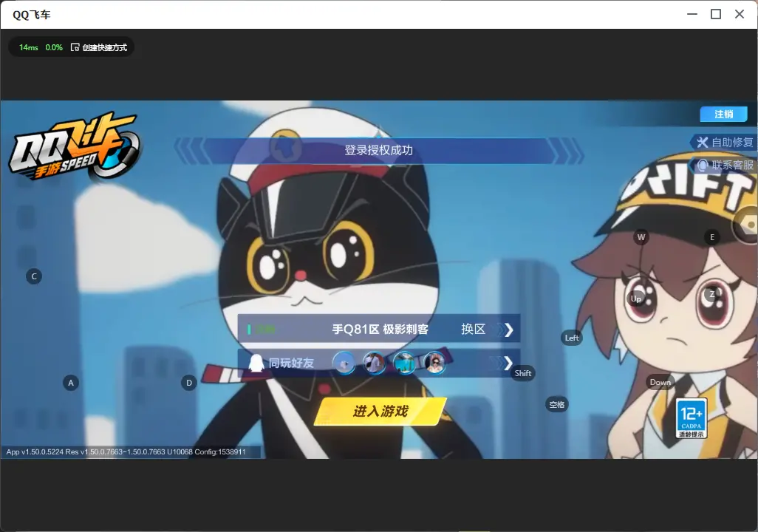The image size is (758, 532).
Task: Click the D key mapping overlay
Action: point(189,383)
